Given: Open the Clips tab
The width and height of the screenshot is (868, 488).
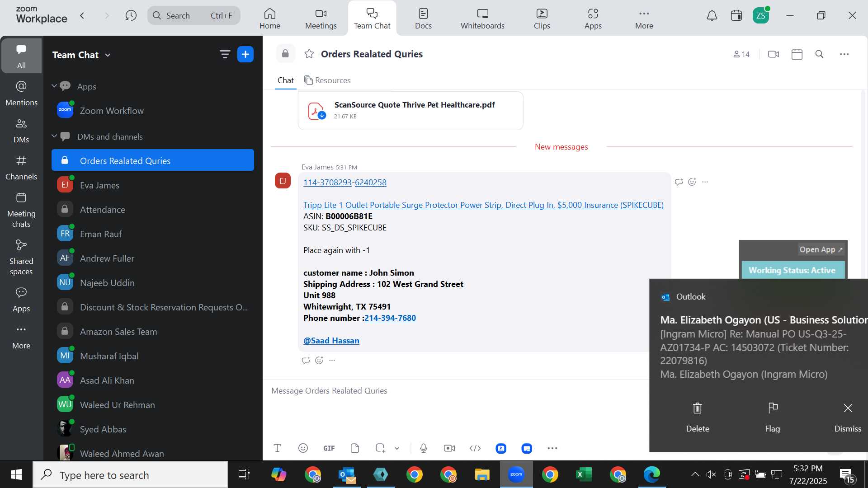Looking at the screenshot, I should (x=542, y=19).
